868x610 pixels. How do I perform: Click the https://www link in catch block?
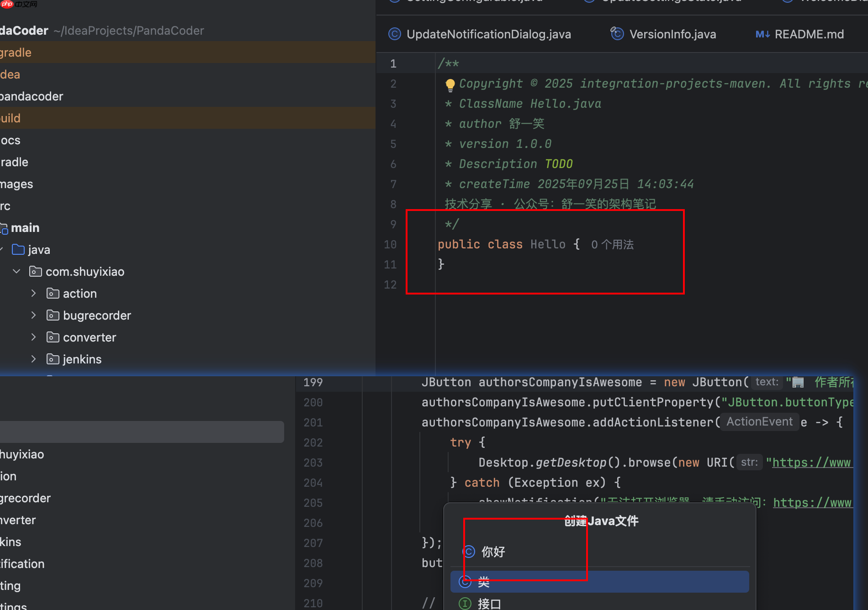tap(813, 502)
